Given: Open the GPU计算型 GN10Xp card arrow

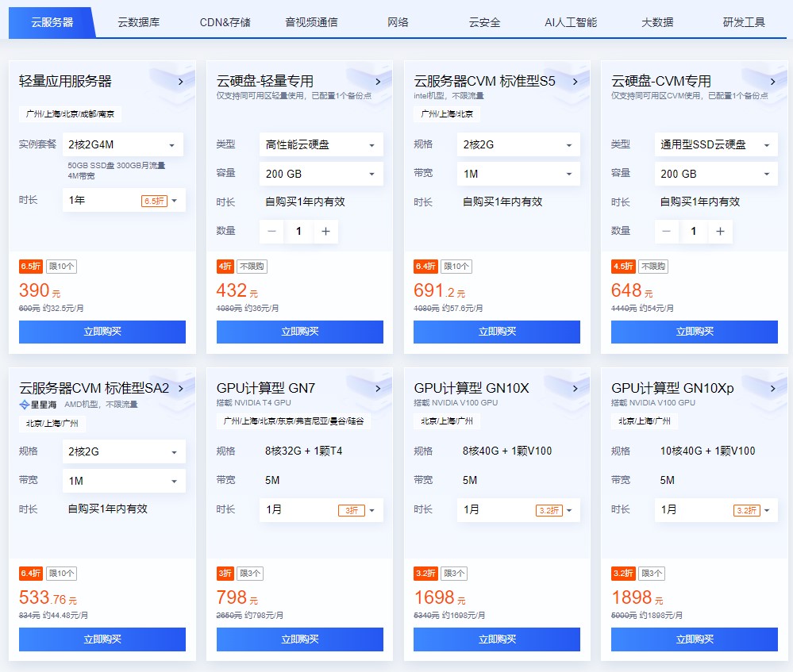Looking at the screenshot, I should [x=772, y=388].
